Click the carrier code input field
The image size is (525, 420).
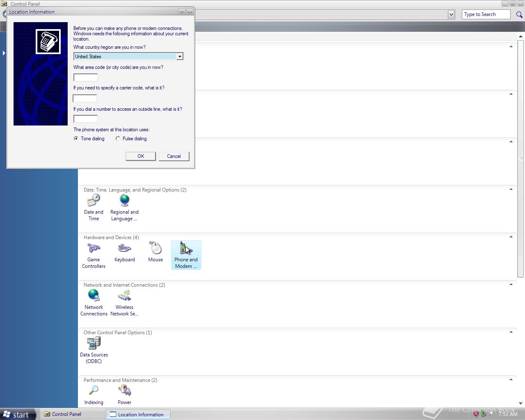tap(85, 98)
